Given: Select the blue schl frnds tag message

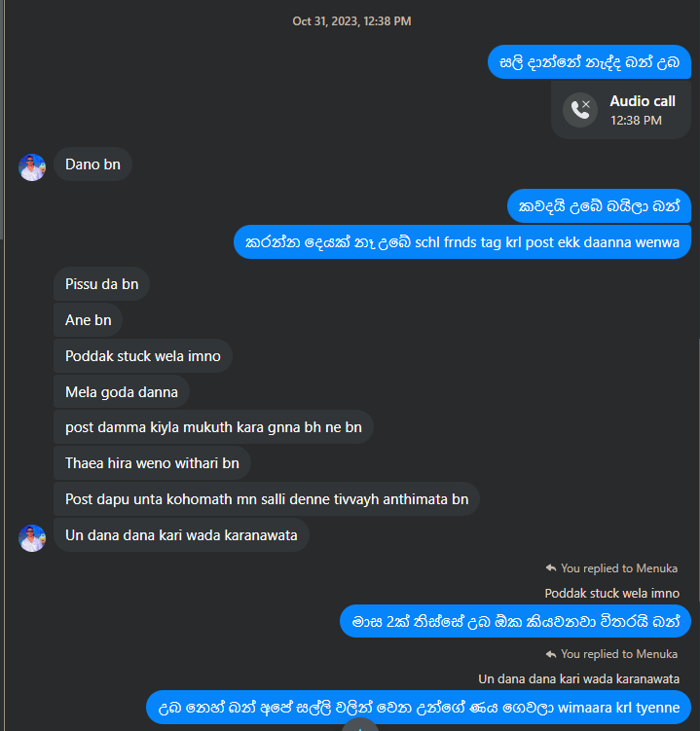Looking at the screenshot, I should coord(462,242).
